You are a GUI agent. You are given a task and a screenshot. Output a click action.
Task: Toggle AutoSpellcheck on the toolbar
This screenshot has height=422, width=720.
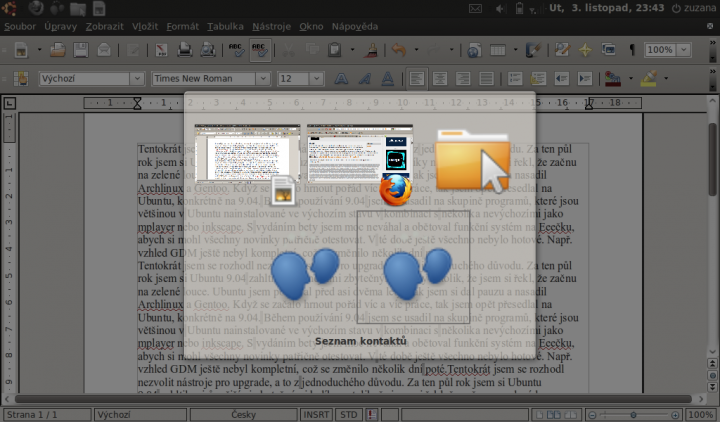coord(259,49)
